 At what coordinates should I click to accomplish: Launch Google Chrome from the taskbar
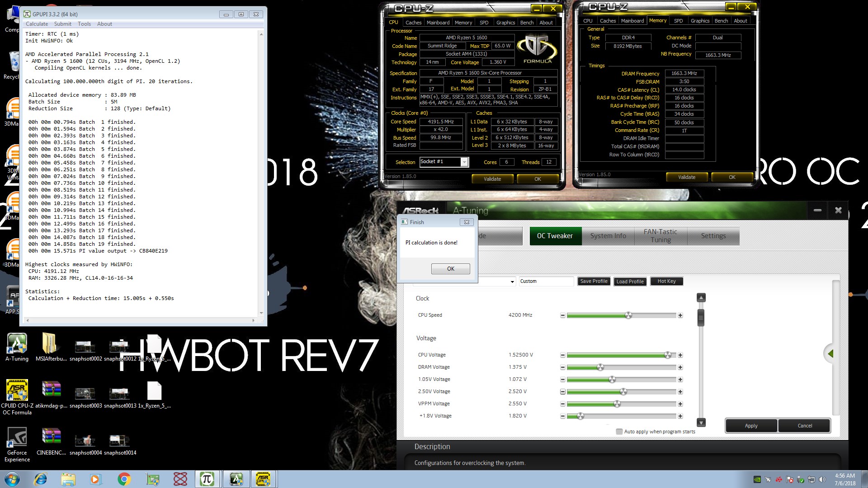click(124, 479)
